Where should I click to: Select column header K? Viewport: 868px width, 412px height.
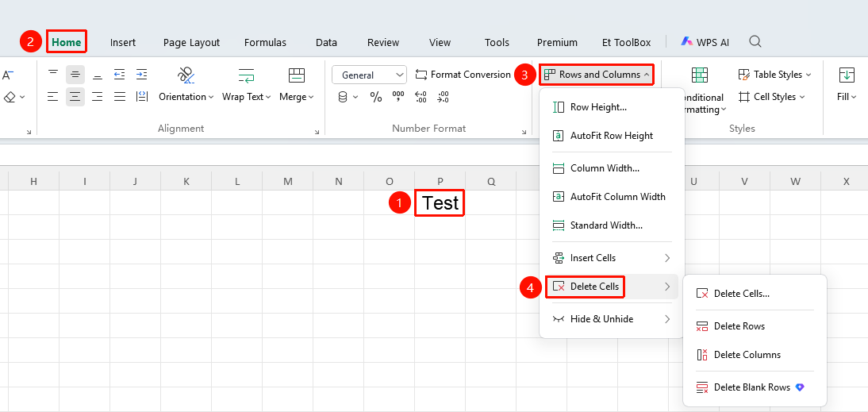pos(186,181)
